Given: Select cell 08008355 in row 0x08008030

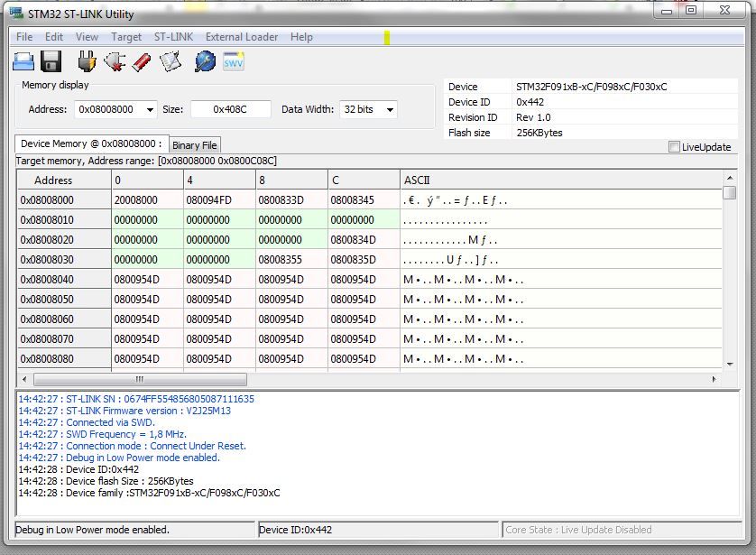Looking at the screenshot, I should [x=291, y=259].
